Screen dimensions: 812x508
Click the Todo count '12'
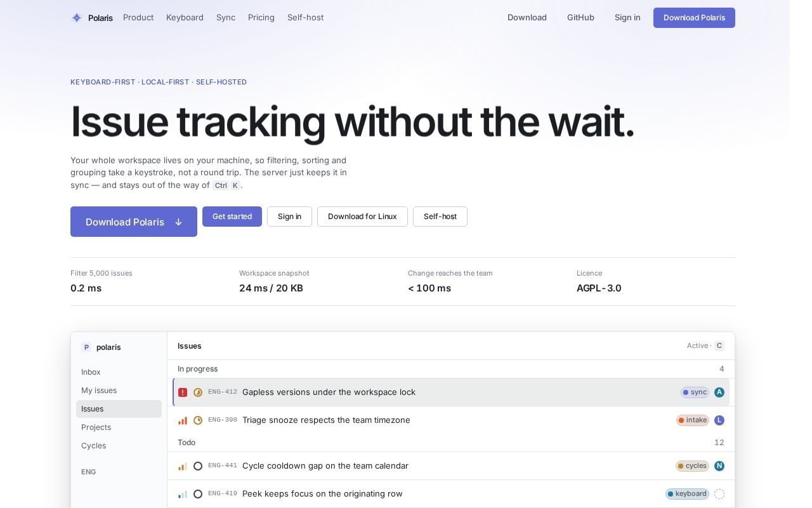pyautogui.click(x=719, y=443)
